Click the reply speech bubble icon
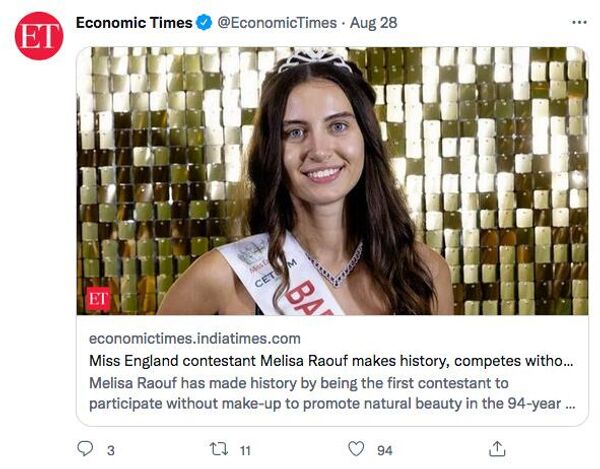This screenshot has width=600, height=469. pos(85,450)
